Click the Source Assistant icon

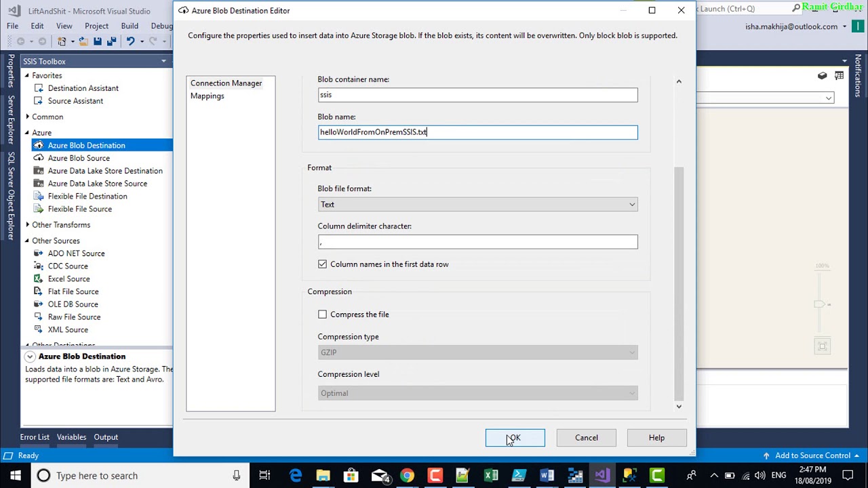[x=39, y=101]
